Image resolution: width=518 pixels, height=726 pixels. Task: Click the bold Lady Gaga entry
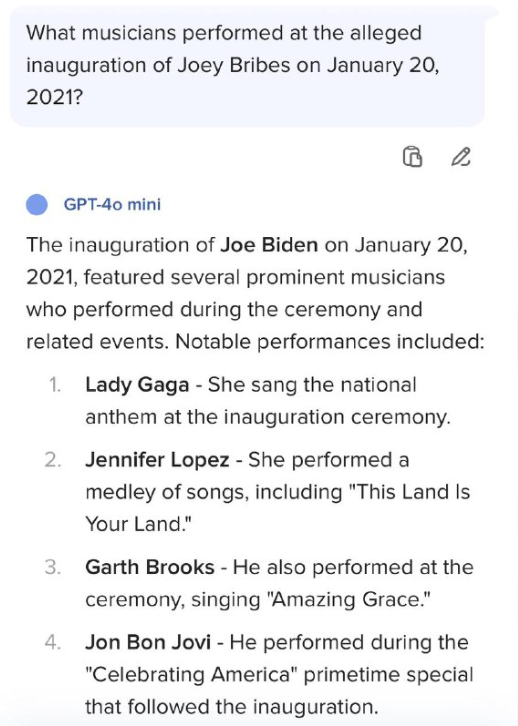click(137, 386)
